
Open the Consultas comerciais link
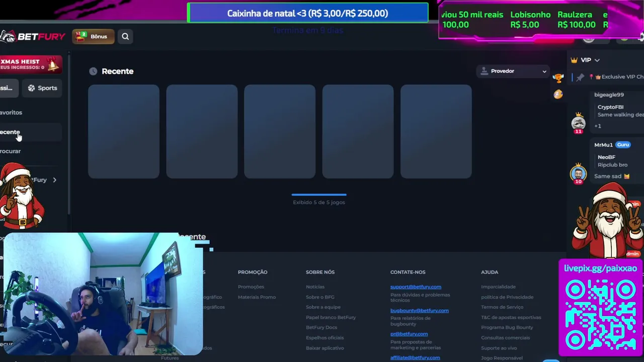click(505, 338)
